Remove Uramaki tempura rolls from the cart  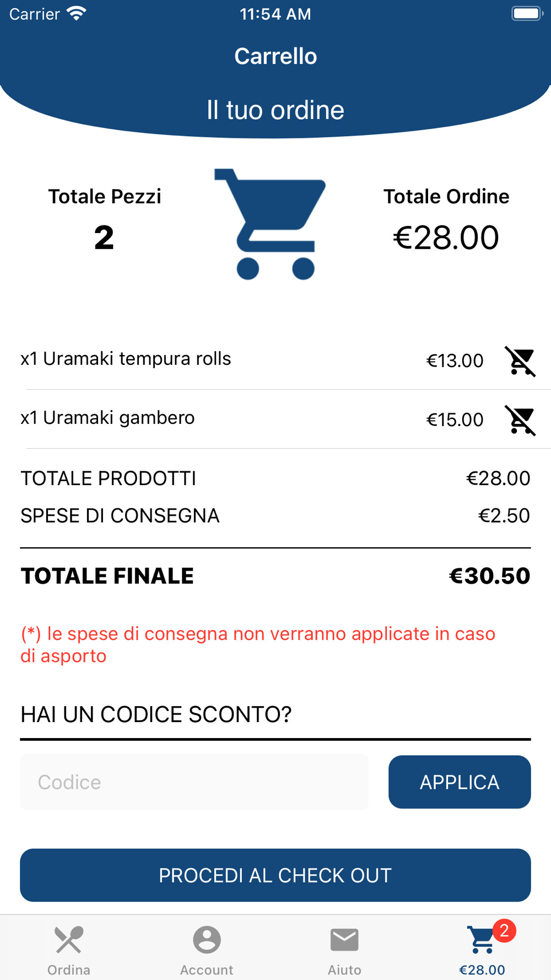pos(520,361)
